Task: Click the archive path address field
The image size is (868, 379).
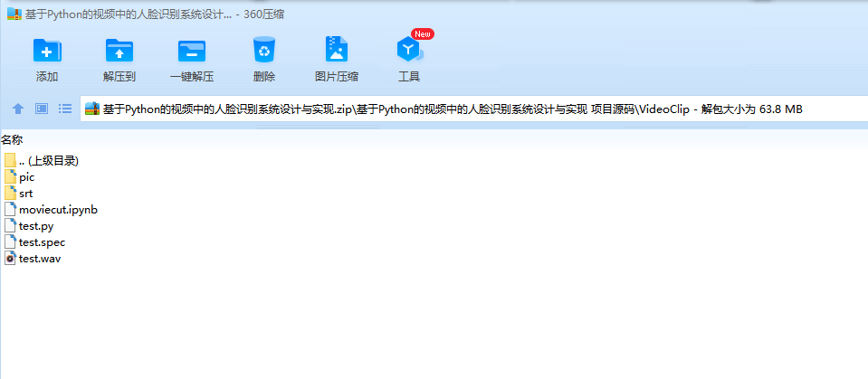Action: tap(475, 109)
